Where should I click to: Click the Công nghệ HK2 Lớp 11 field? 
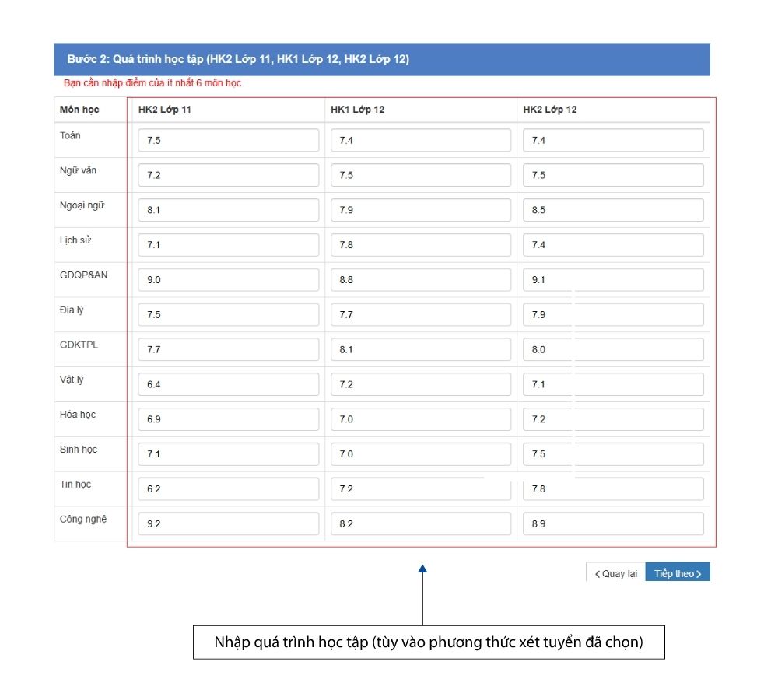tap(229, 524)
